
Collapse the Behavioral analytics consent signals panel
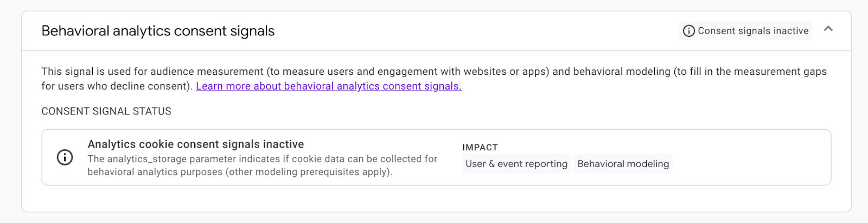point(828,29)
